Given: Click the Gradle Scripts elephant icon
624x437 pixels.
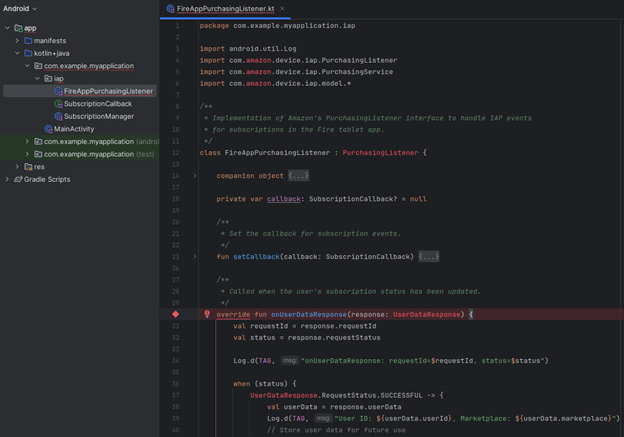Looking at the screenshot, I should pyautogui.click(x=18, y=179).
